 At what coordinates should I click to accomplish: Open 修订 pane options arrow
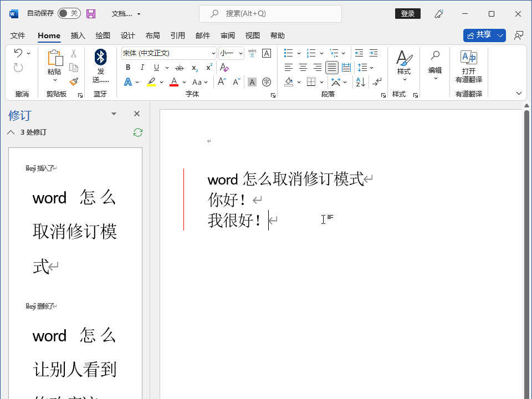click(x=114, y=114)
